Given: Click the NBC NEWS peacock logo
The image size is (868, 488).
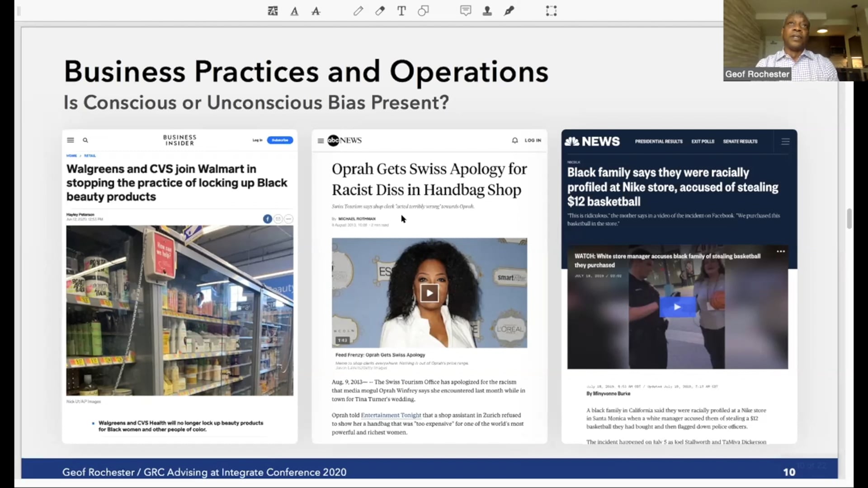Looking at the screenshot, I should coord(592,141).
